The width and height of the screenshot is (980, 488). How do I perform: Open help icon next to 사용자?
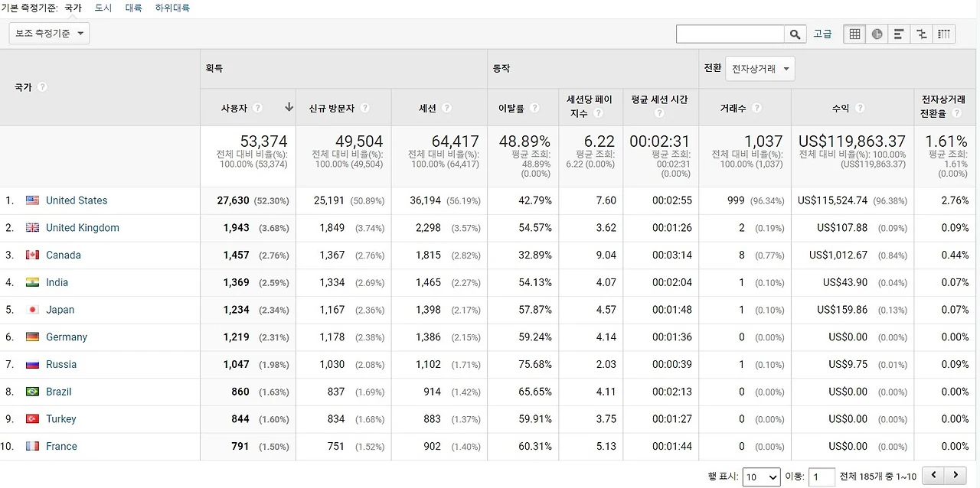pos(257,109)
